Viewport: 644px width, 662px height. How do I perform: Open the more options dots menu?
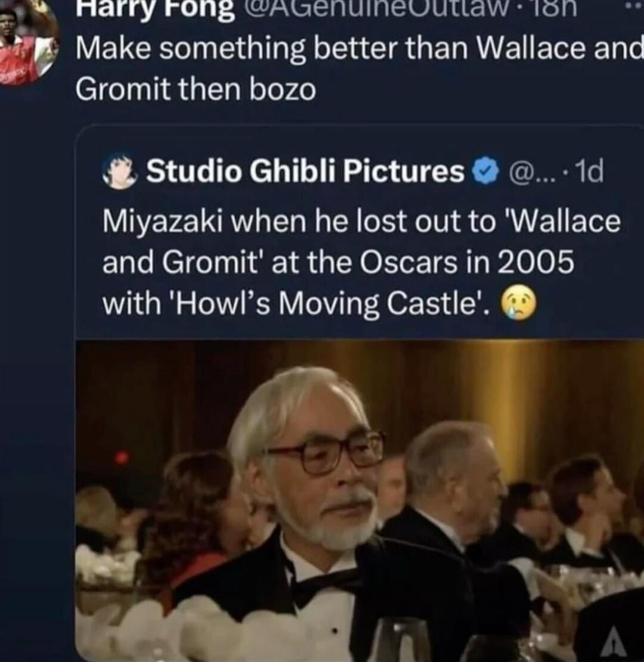(x=636, y=8)
